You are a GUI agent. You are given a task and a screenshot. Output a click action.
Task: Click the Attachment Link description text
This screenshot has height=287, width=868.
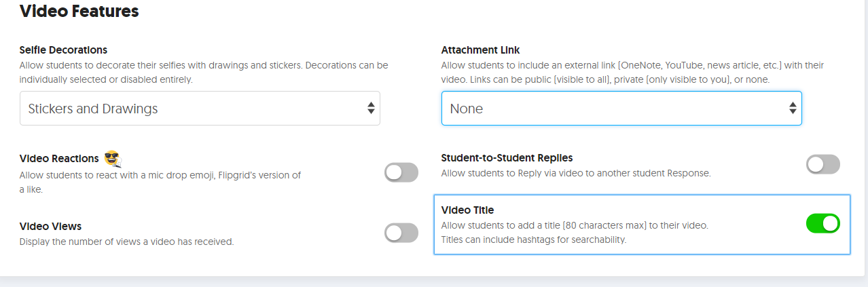[x=632, y=73]
